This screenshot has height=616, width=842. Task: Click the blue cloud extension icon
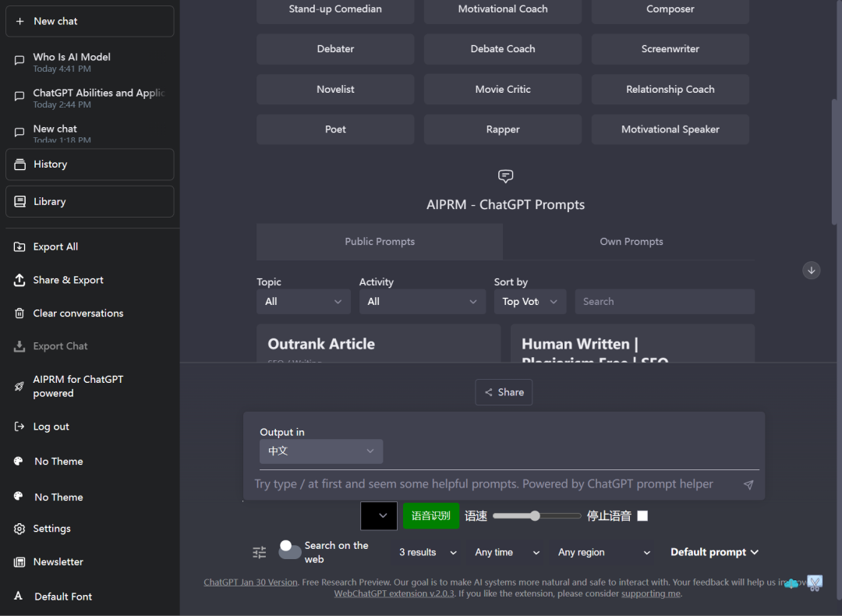(791, 583)
